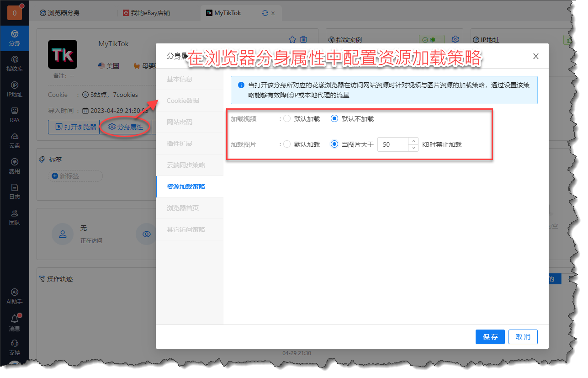
Task: Open 支持 support headset icon
Action: (15, 348)
